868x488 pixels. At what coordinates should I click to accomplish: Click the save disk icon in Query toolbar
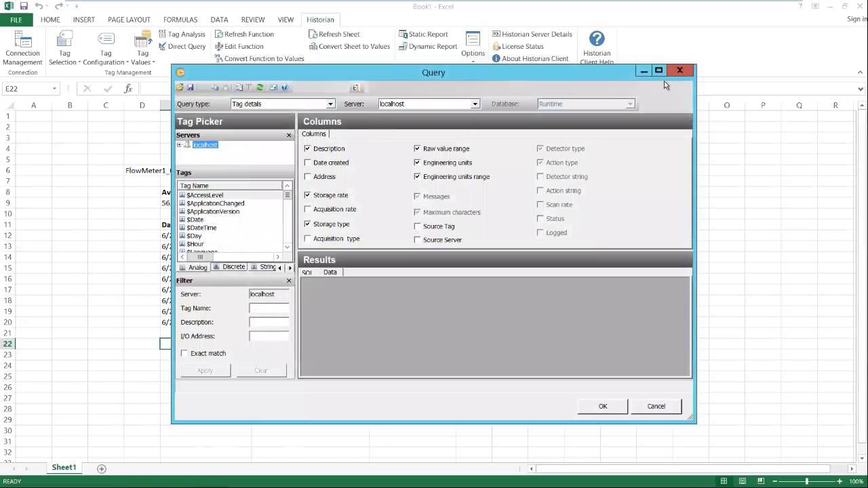tap(191, 87)
